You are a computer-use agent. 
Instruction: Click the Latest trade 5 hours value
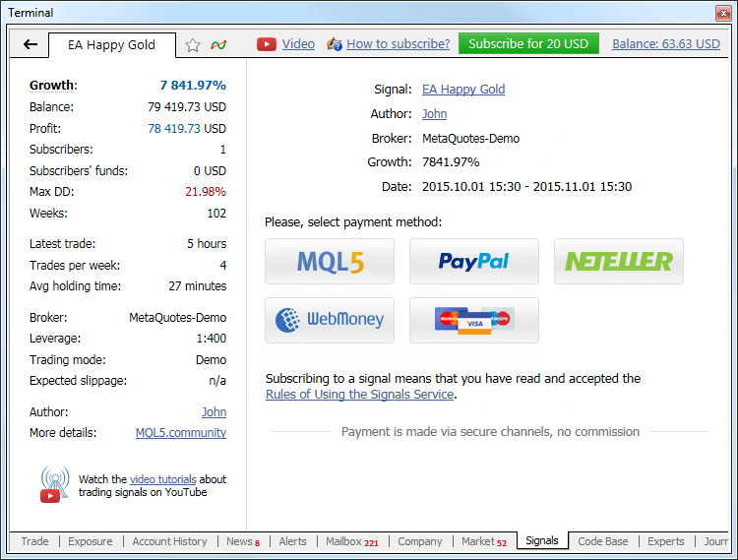pos(207,244)
